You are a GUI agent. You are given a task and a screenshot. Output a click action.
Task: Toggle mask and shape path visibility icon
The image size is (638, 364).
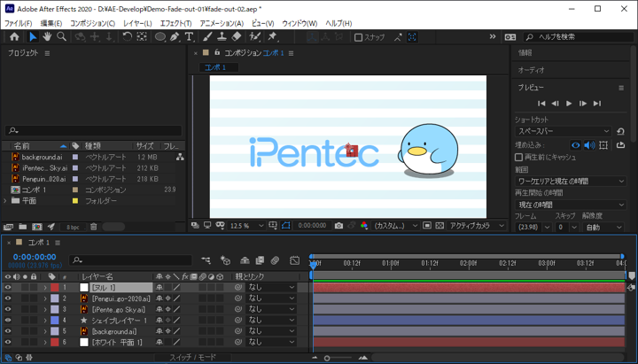[x=285, y=225]
